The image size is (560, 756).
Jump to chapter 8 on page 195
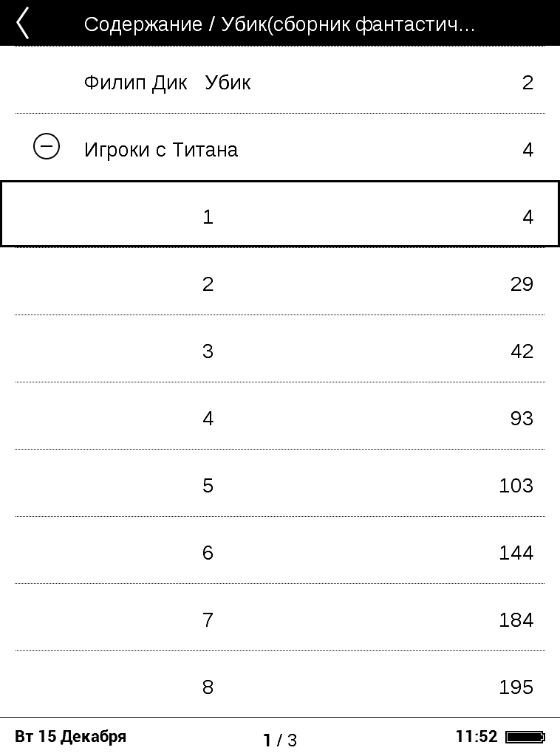280,684
